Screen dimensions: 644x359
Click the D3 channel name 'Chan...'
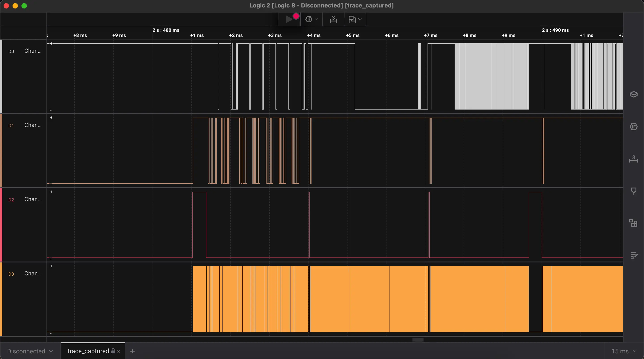pyautogui.click(x=33, y=274)
